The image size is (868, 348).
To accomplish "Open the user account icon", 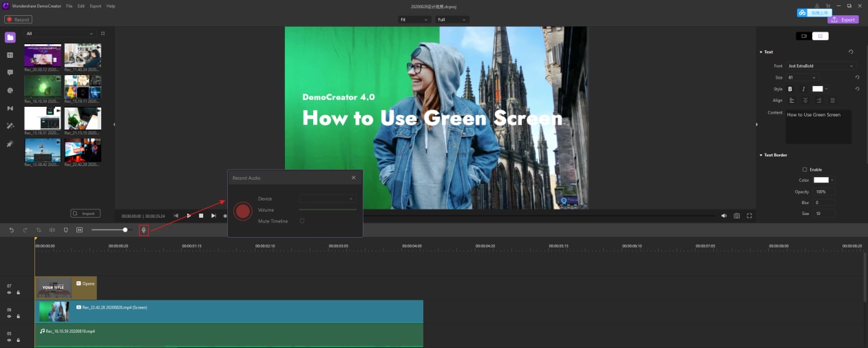I will coord(817,6).
